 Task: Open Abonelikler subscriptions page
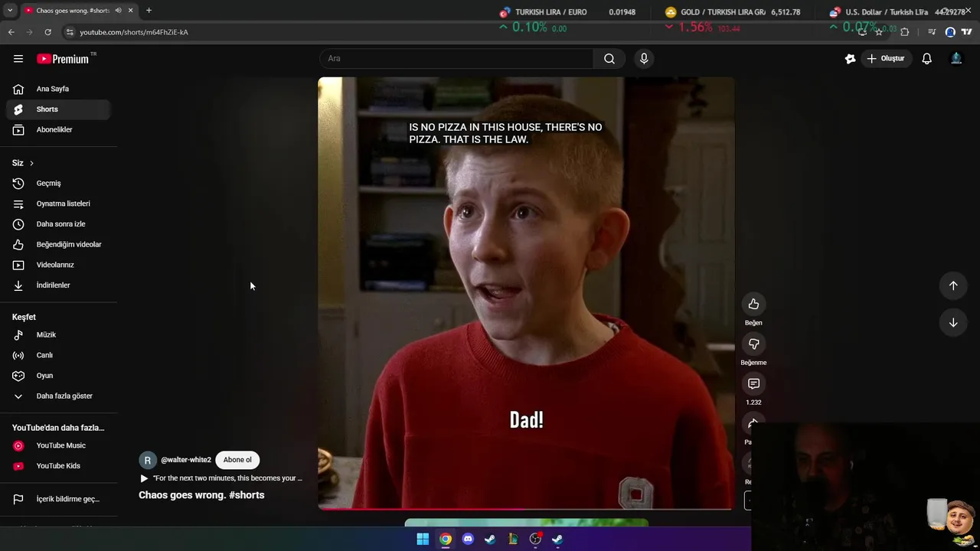pos(57,130)
